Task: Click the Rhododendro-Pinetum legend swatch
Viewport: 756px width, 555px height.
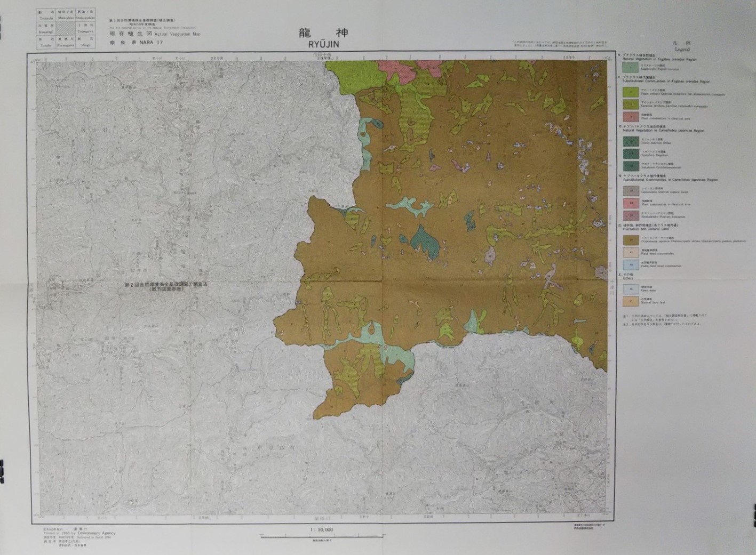Action: click(630, 215)
